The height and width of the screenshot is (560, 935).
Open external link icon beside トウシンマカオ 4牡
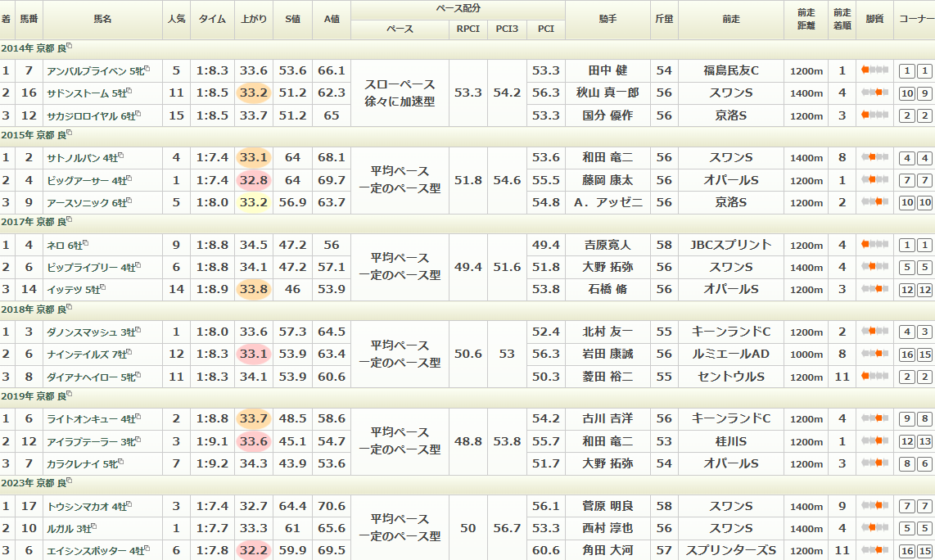click(129, 504)
